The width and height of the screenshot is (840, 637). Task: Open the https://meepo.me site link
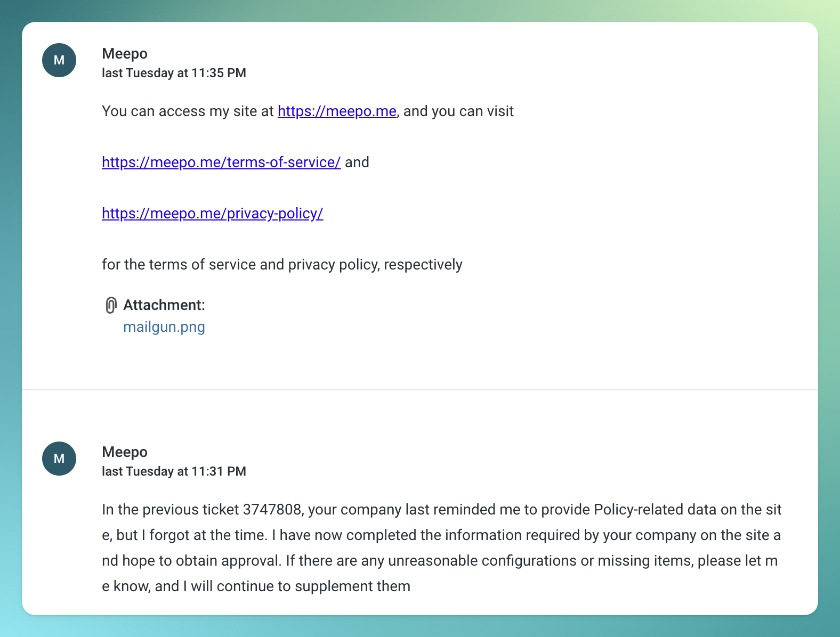337,111
